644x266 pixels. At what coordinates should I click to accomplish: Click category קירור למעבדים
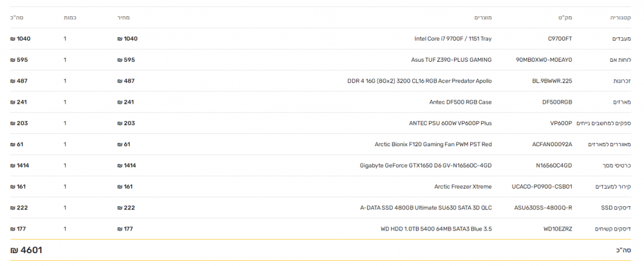click(613, 187)
